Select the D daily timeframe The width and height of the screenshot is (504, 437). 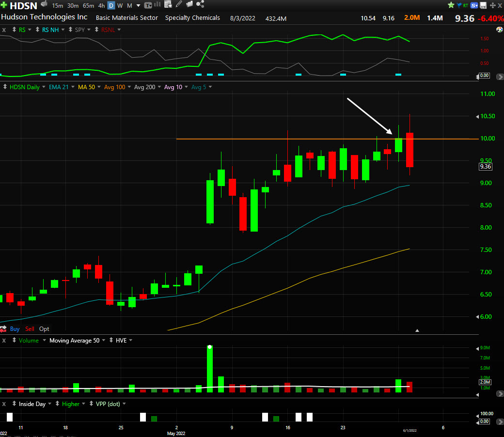pyautogui.click(x=111, y=6)
